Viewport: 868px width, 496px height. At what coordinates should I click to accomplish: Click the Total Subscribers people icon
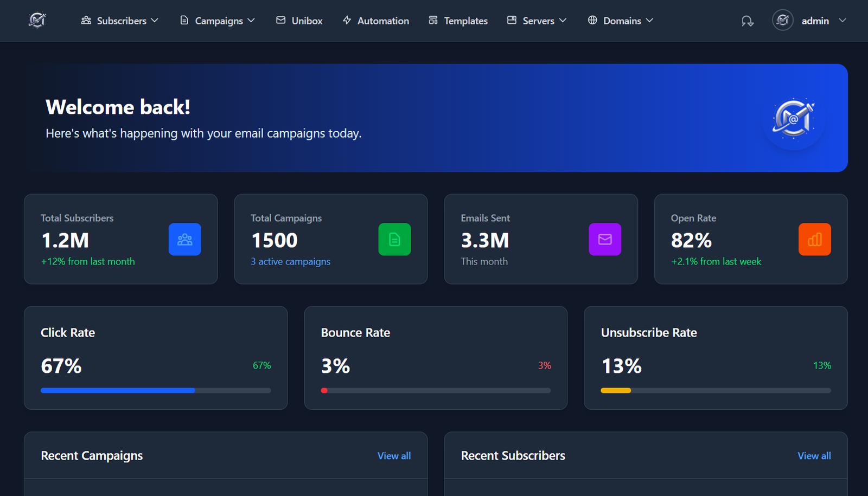(x=184, y=239)
